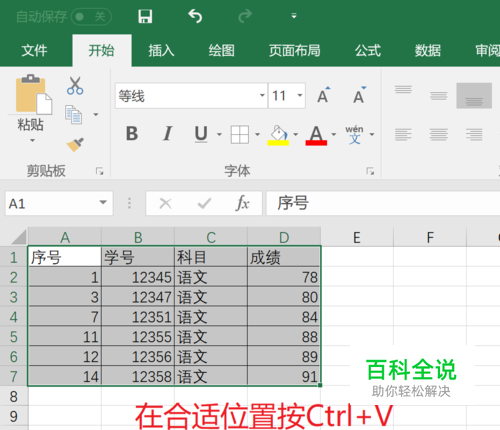This screenshot has width=500, height=430.
Task: Open the 文件 (File) tab
Action: [x=34, y=51]
